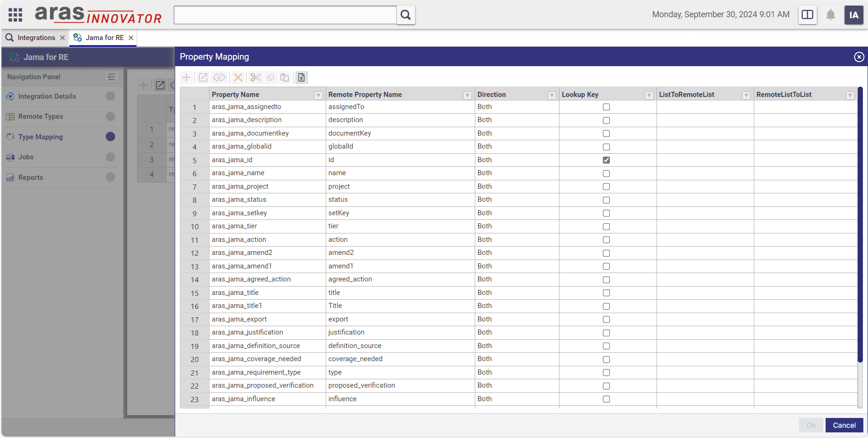The width and height of the screenshot is (868, 438).
Task: Click the copy icon in the Property Mapping toolbar
Action: pos(271,77)
